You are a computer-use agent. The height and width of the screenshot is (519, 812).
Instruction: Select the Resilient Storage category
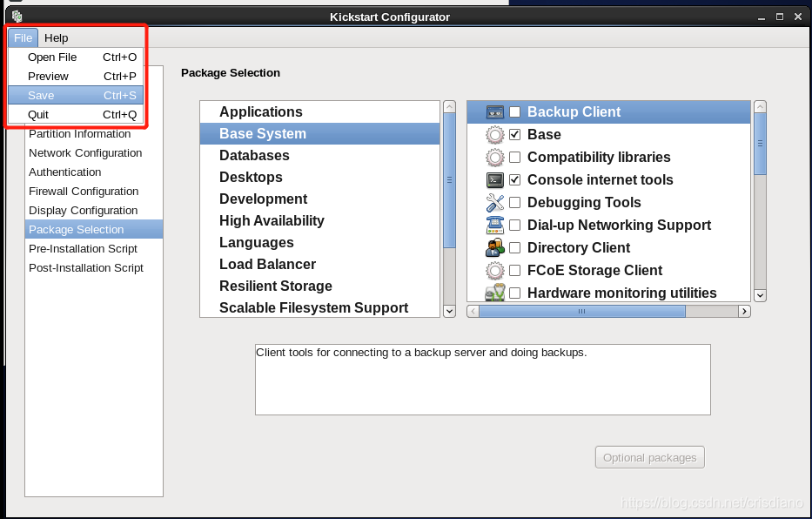(x=319, y=286)
